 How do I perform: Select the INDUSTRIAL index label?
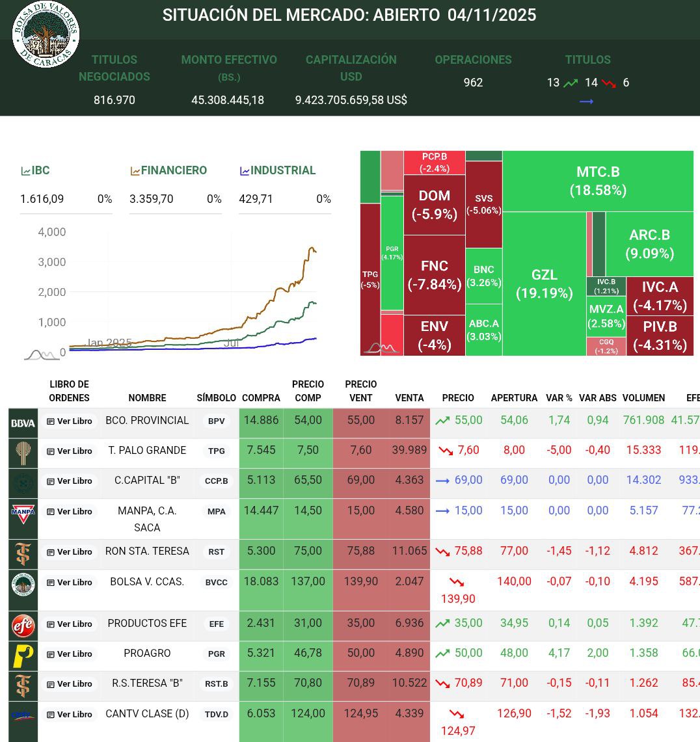(x=283, y=170)
